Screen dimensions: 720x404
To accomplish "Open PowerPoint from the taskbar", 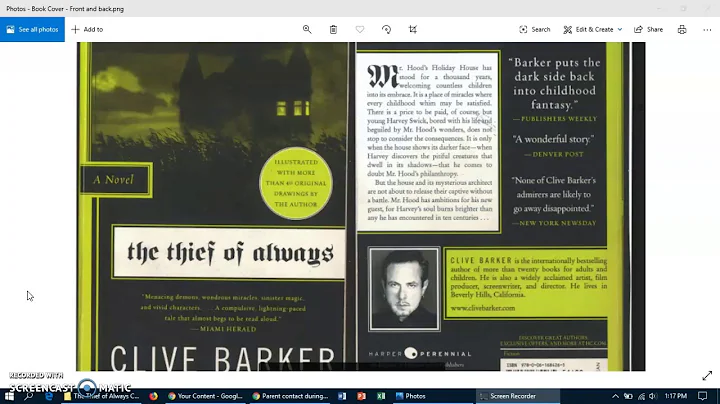I will 362,396.
